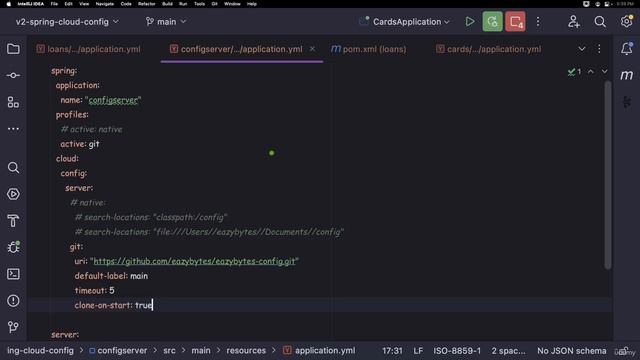Open the Build hammer tool window
Image resolution: width=640 pixels, height=360 pixels.
coord(13,221)
